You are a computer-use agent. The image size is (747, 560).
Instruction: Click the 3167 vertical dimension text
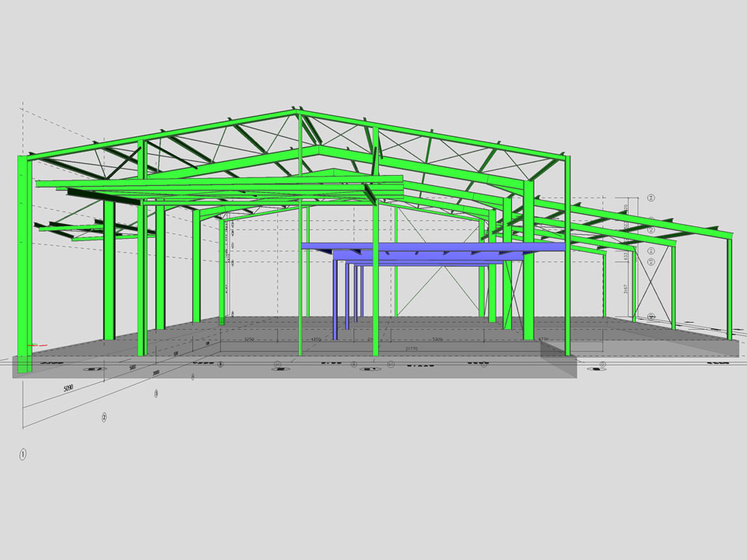click(627, 289)
